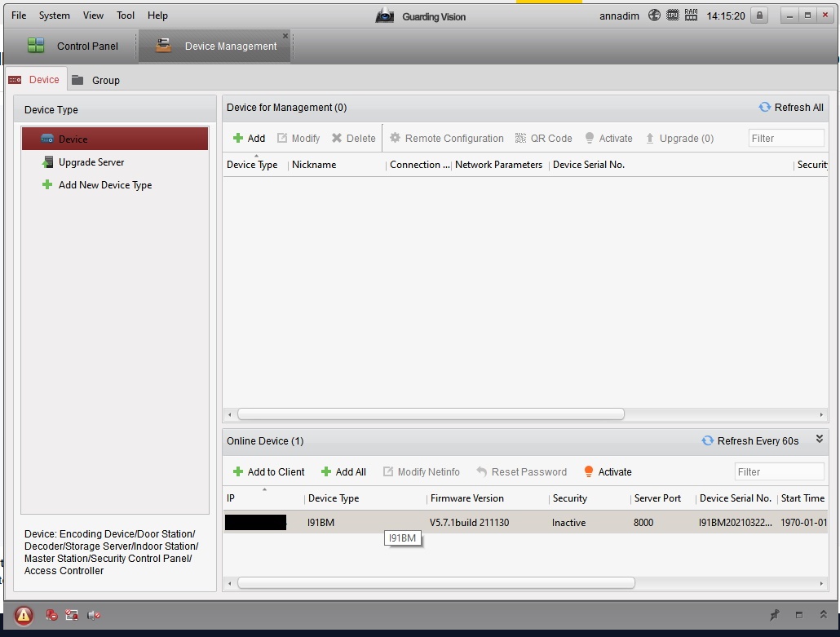Click managed devices horizontal scrollbar
Image resolution: width=840 pixels, height=637 pixels.
431,414
